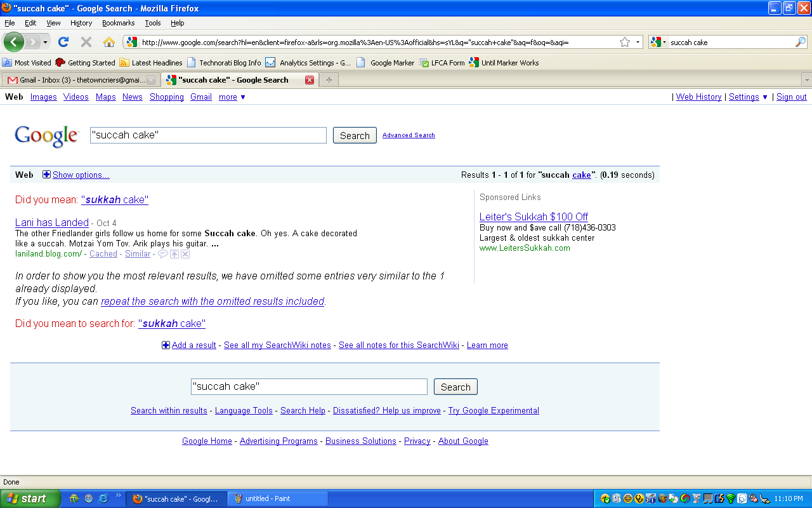
Task: Open the Edit menu
Action: [x=30, y=23]
